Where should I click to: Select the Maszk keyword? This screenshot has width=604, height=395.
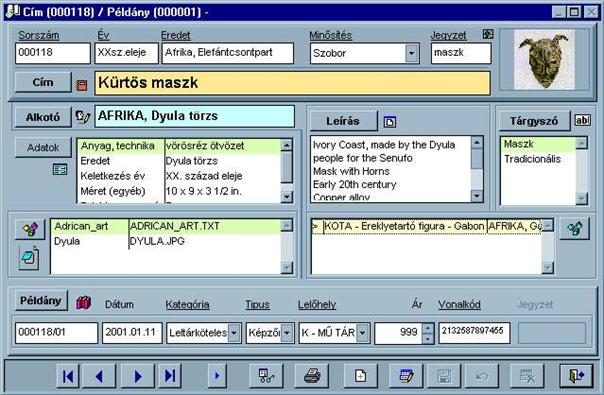coord(538,144)
